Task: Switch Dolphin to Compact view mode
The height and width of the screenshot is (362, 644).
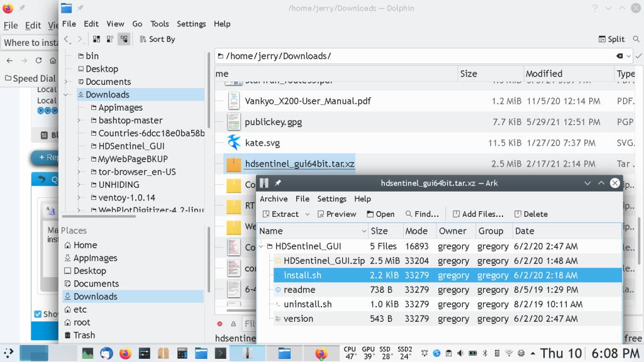Action: [x=110, y=39]
